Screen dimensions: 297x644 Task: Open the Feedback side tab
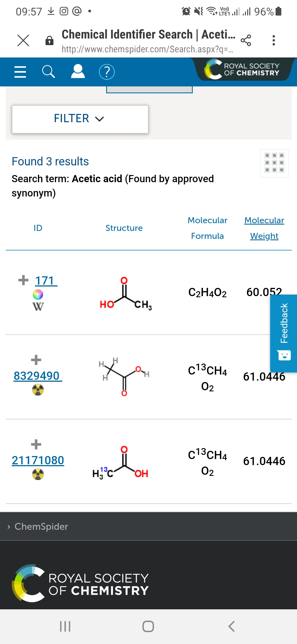pos(284,333)
